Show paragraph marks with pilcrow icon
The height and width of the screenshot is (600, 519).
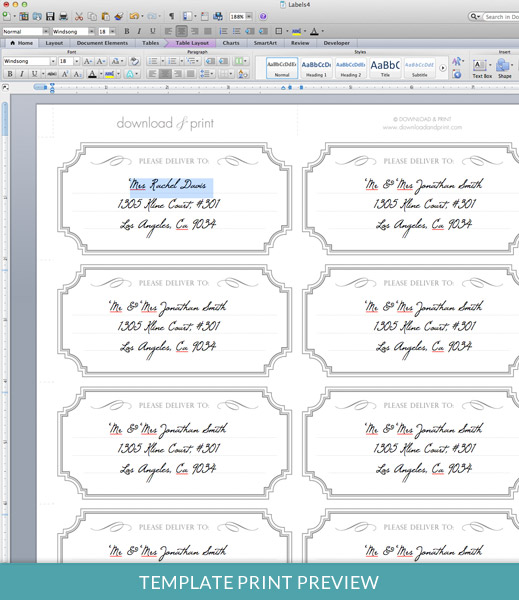pyautogui.click(x=171, y=16)
